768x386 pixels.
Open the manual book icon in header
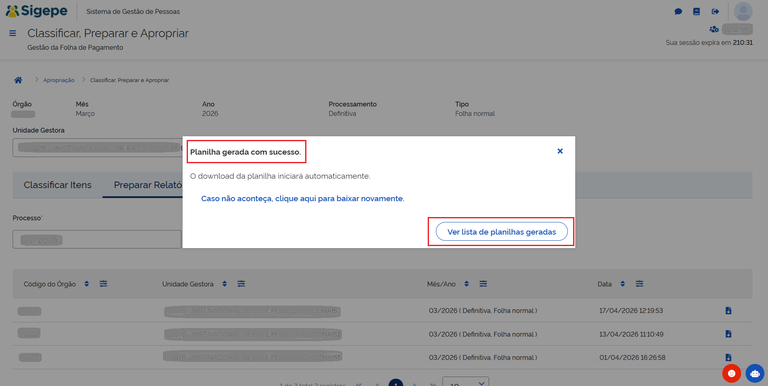click(696, 11)
